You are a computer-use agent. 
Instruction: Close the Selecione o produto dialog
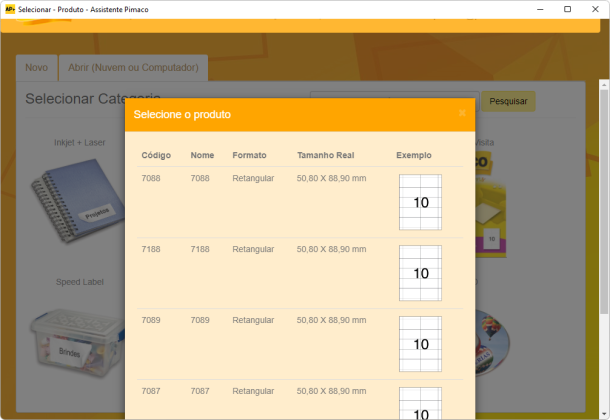462,113
